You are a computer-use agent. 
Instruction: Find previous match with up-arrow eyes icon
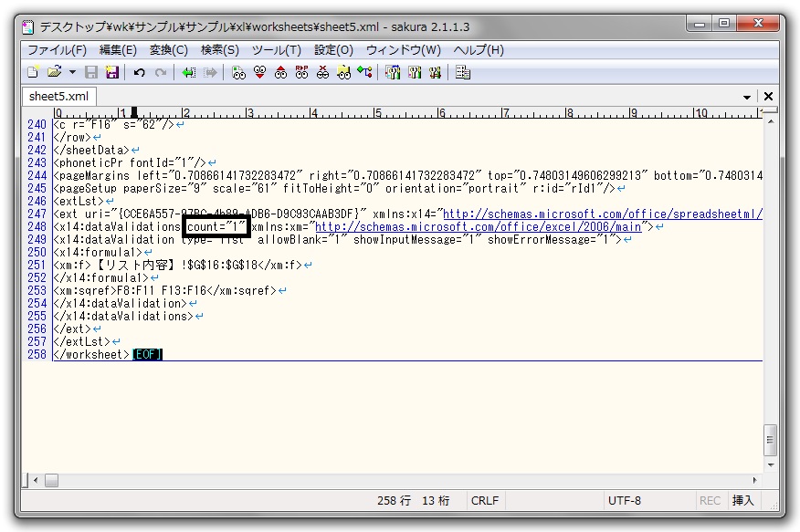[280, 72]
